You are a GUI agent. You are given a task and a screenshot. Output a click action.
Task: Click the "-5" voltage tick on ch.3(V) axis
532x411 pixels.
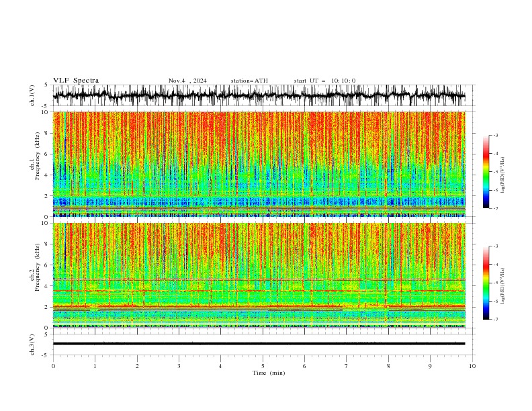[x=45, y=355]
